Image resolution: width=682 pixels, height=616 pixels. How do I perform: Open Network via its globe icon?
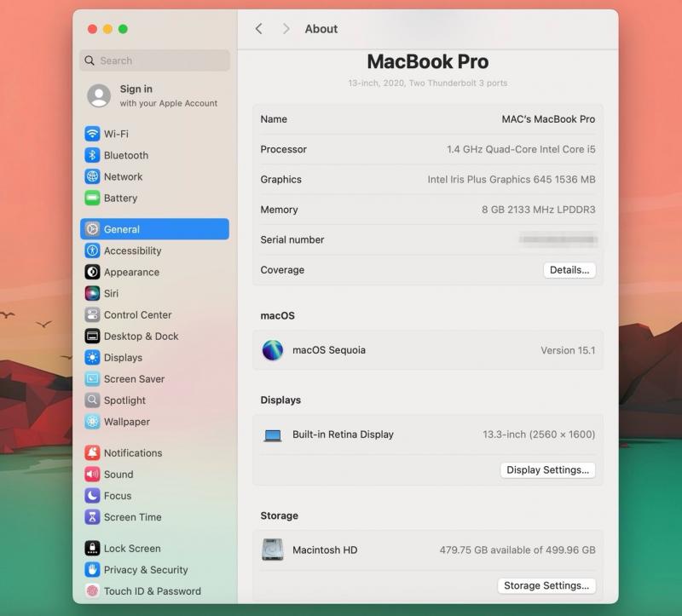(x=92, y=176)
